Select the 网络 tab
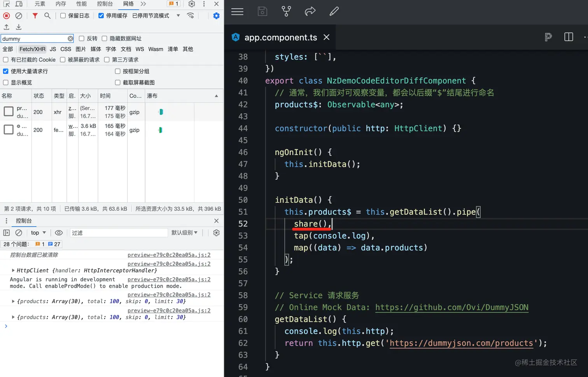 coord(128,4)
